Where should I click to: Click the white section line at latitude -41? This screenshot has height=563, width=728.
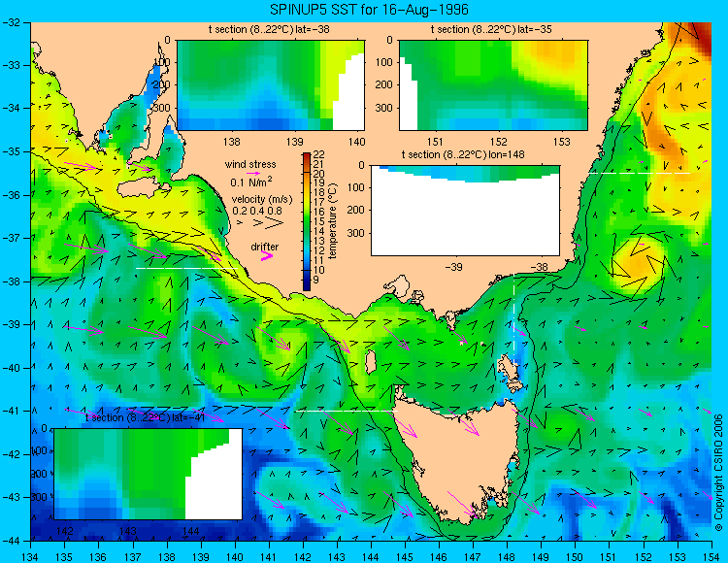(x=347, y=411)
